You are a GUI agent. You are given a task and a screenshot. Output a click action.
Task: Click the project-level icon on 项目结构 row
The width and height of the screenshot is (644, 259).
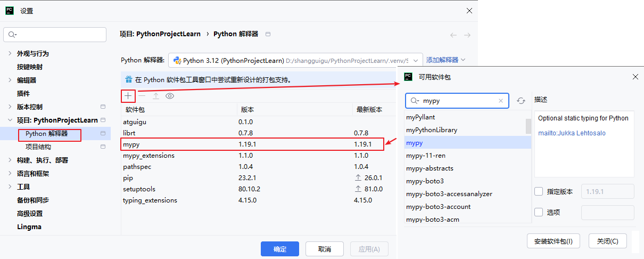pyautogui.click(x=103, y=147)
